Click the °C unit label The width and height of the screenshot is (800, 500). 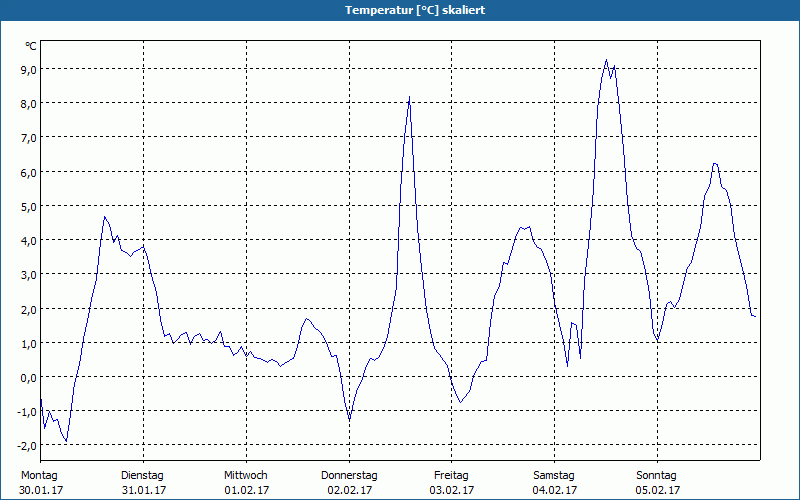[31, 46]
